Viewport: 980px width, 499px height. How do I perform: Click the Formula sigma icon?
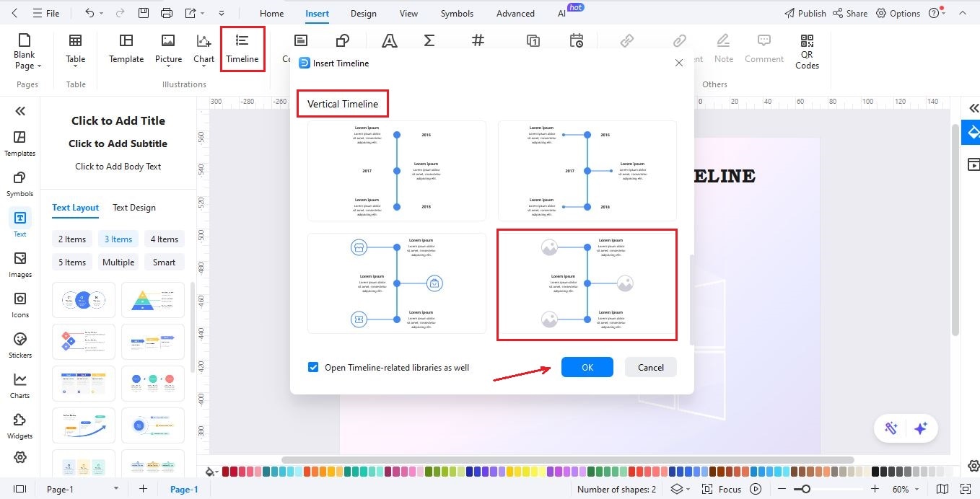tap(429, 40)
